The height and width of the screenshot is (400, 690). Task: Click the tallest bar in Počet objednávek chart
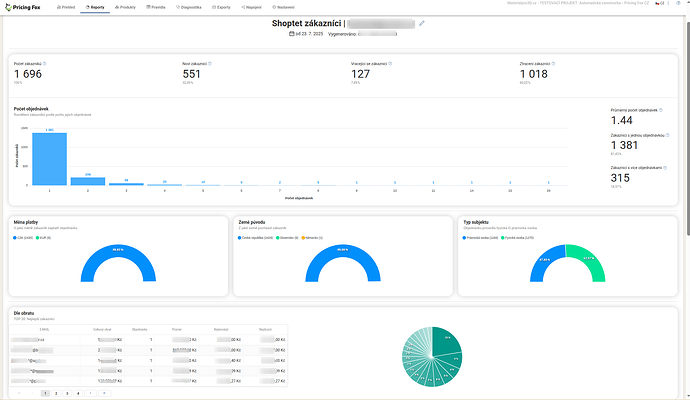click(x=49, y=158)
